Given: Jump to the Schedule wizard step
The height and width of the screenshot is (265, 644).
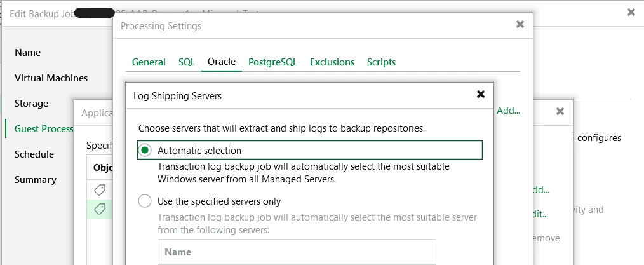Looking at the screenshot, I should 34,154.
